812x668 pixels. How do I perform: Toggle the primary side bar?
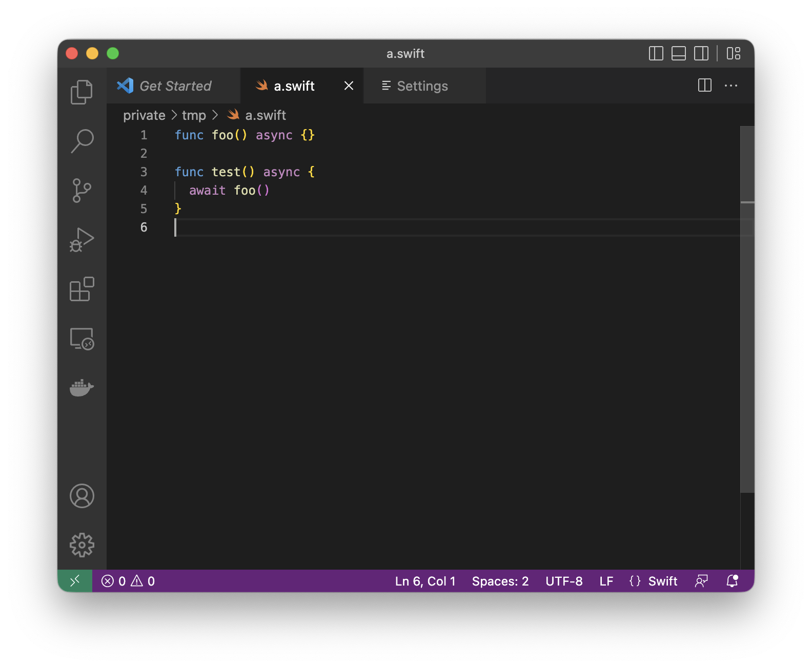[656, 53]
